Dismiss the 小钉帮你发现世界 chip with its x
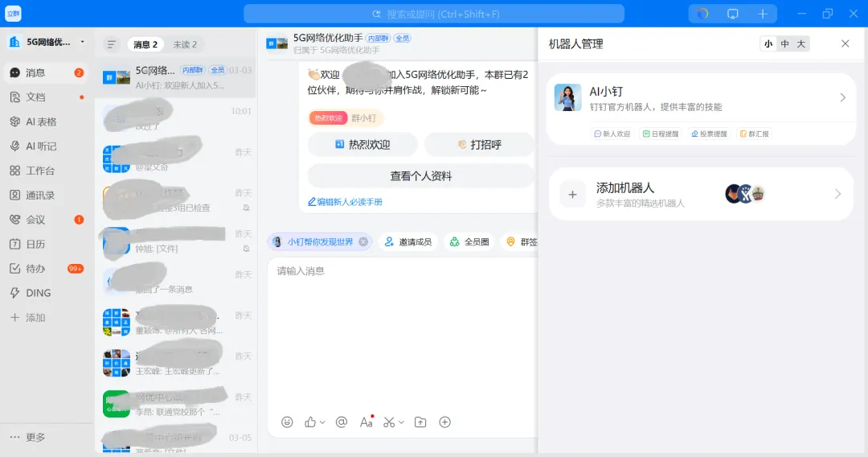The image size is (868, 457). pyautogui.click(x=363, y=241)
